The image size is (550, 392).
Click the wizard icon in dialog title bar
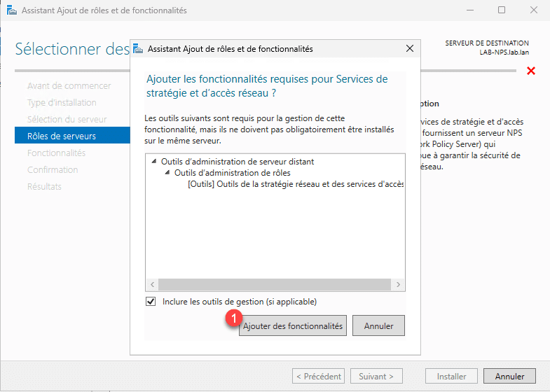click(138, 49)
